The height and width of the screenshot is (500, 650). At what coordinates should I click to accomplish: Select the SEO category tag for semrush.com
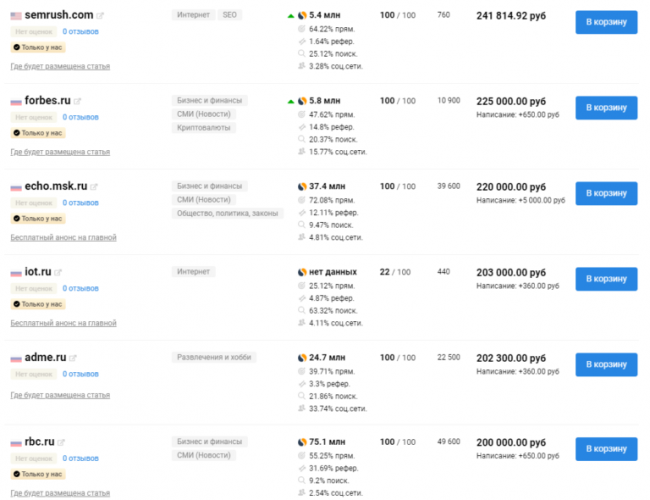(231, 16)
